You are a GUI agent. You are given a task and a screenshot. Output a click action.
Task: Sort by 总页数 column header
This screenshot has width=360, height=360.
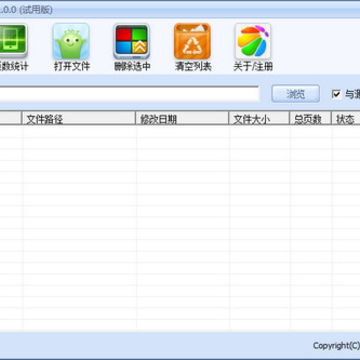(x=310, y=118)
